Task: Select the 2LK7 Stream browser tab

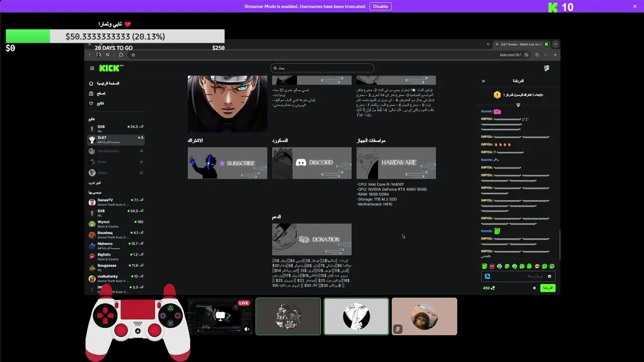Action: click(522, 44)
